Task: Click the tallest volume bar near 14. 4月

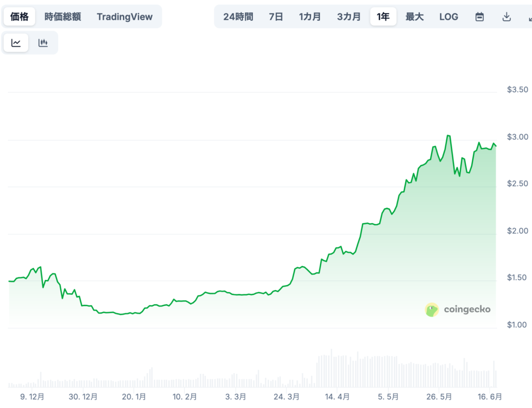Action: coord(331,369)
